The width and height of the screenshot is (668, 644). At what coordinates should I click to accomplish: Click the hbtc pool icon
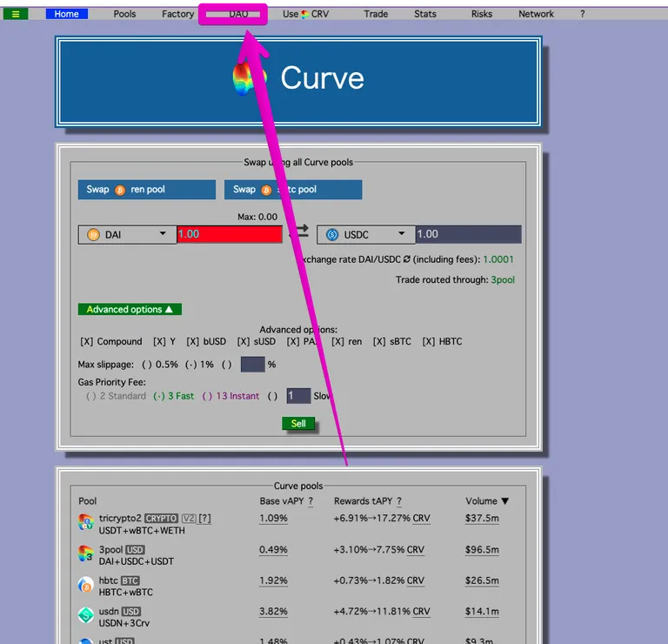coord(85,584)
